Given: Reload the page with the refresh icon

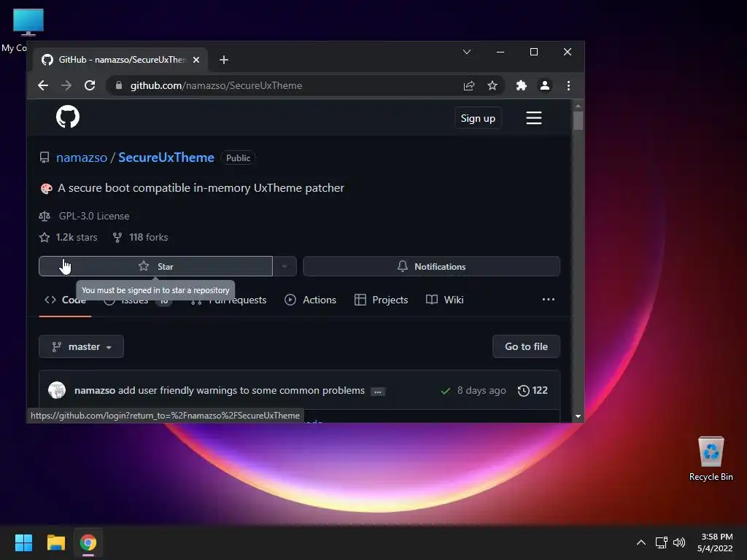Looking at the screenshot, I should [x=90, y=86].
